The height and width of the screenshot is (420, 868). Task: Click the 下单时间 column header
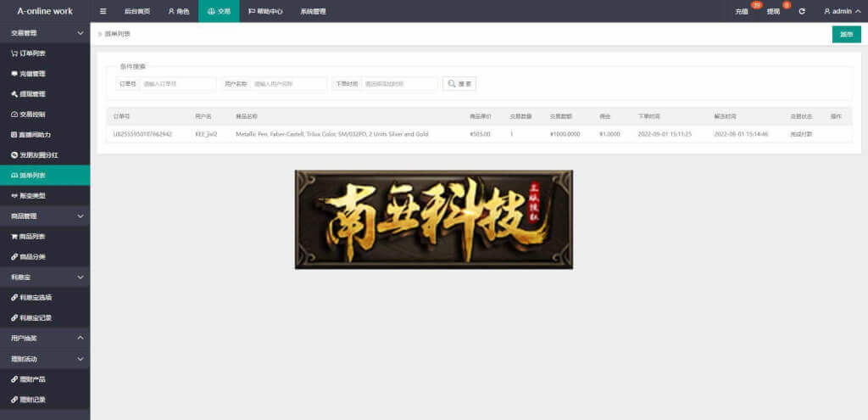(x=648, y=116)
